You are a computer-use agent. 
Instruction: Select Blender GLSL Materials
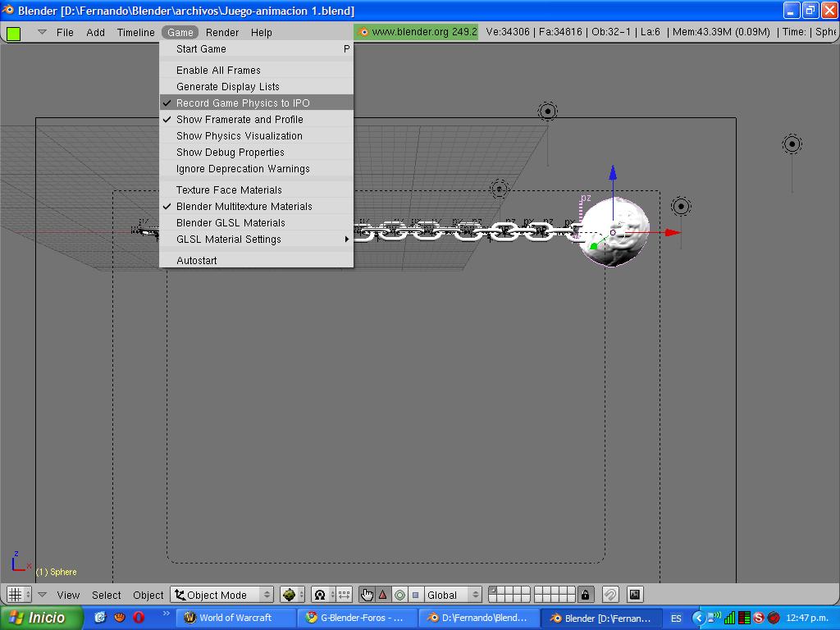click(257, 223)
